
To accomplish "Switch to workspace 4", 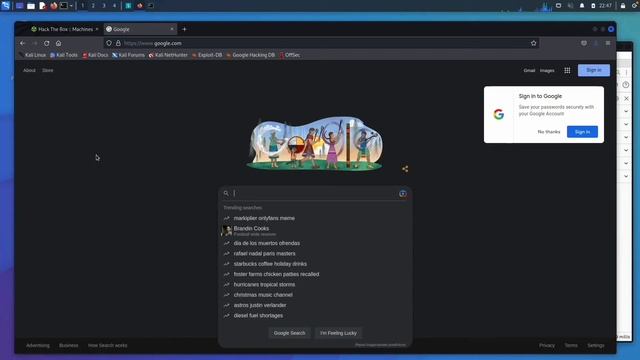I will (x=114, y=6).
